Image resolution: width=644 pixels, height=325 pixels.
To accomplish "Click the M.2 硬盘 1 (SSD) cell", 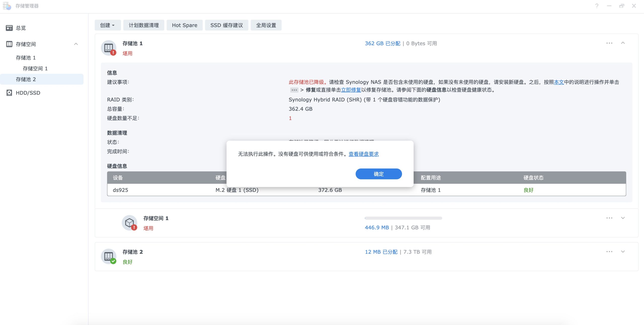I will pos(237,190).
